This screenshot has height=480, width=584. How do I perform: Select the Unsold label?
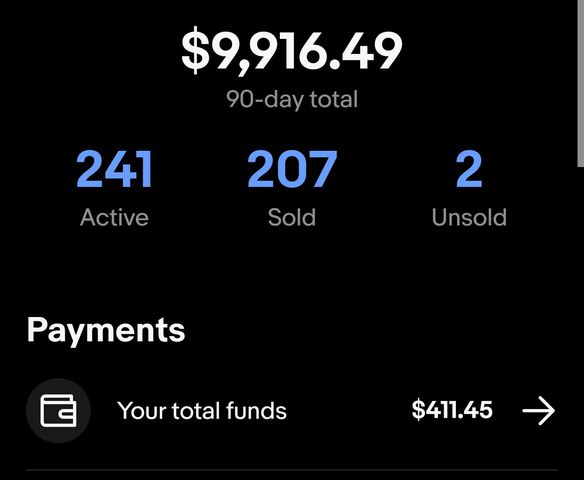pyautogui.click(x=469, y=217)
